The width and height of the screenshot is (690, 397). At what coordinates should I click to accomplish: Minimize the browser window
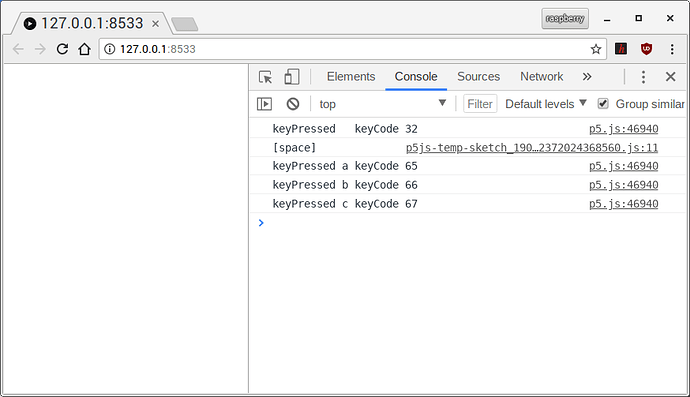tap(607, 19)
